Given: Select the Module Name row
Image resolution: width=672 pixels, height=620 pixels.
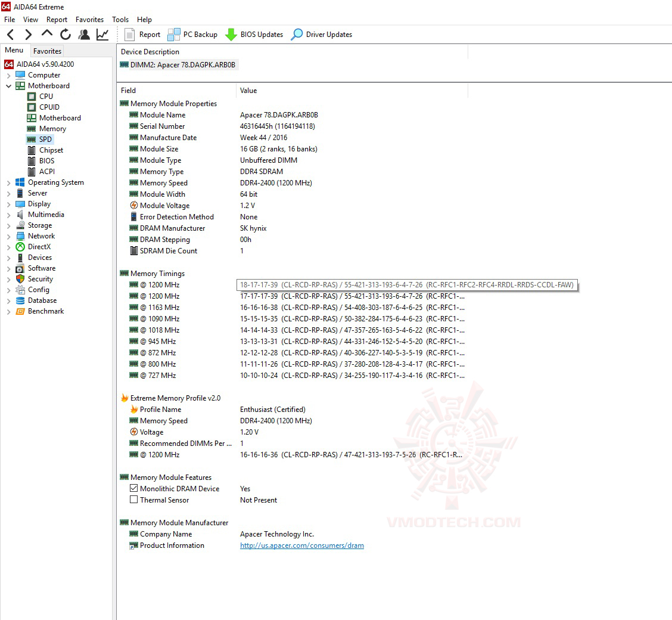Looking at the screenshot, I should coord(291,115).
